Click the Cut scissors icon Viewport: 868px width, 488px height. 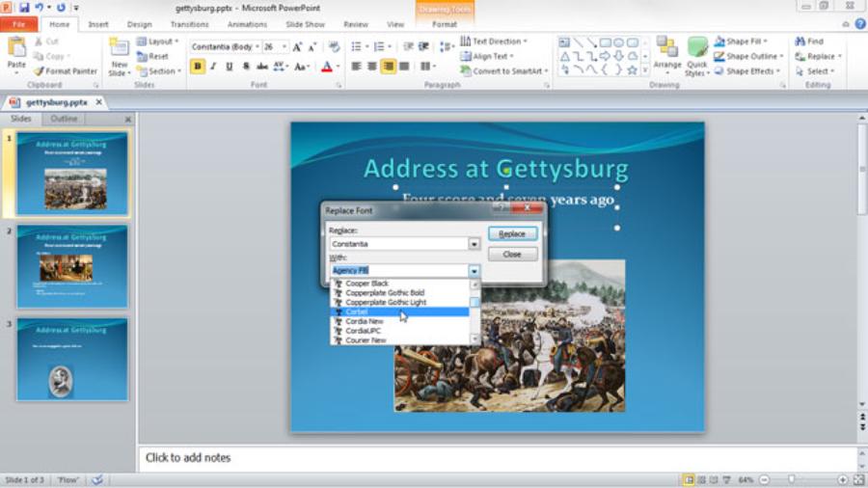tap(39, 41)
